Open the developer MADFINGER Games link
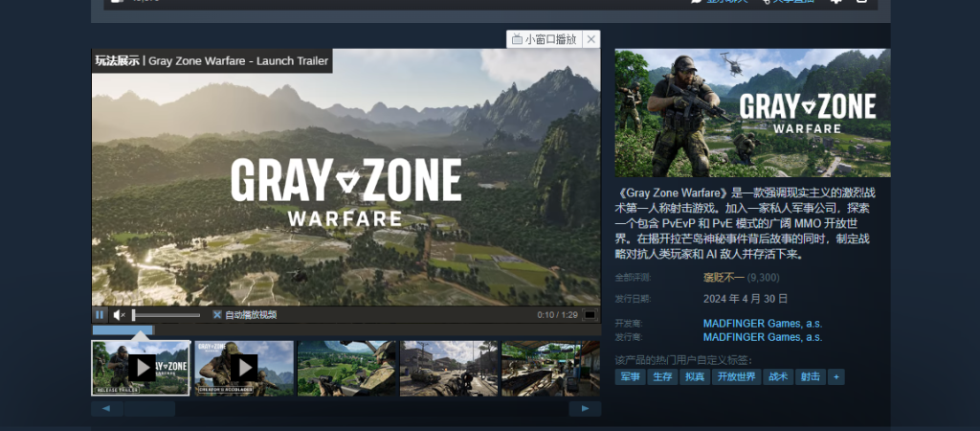The width and height of the screenshot is (980, 431). [x=763, y=324]
